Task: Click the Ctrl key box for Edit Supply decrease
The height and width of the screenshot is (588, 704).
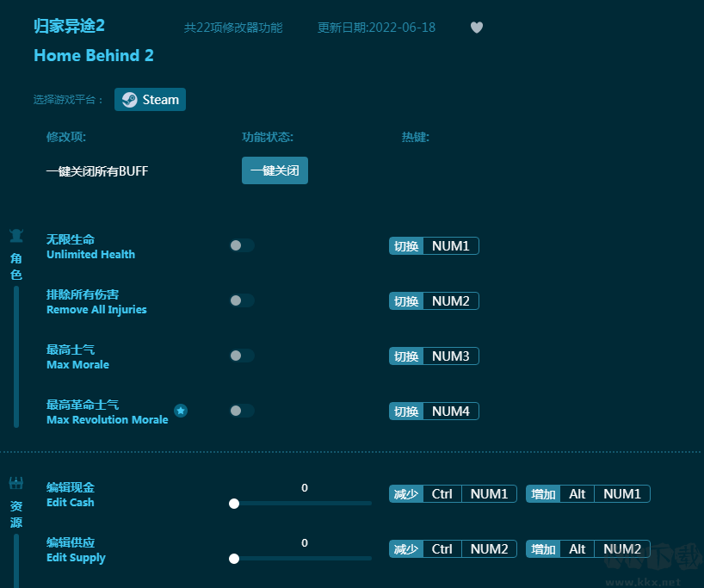Action: 442,549
